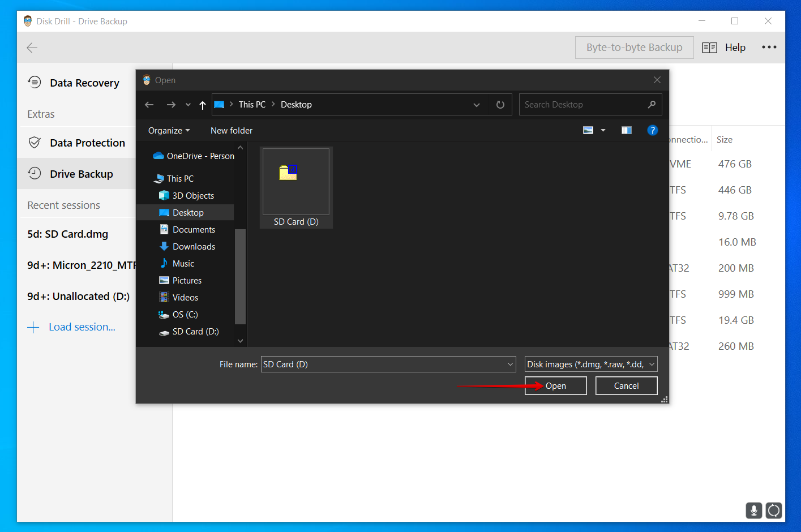Click the Drive Backup clock icon
Screen dimensions: 801x532
(35, 174)
